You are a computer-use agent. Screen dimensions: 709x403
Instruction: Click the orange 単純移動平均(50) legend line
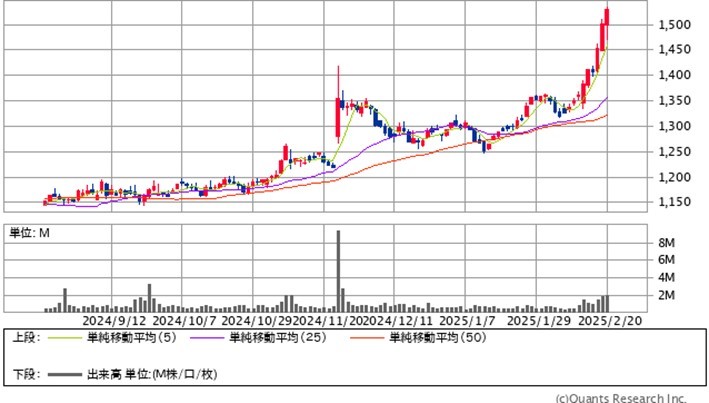[x=366, y=339]
